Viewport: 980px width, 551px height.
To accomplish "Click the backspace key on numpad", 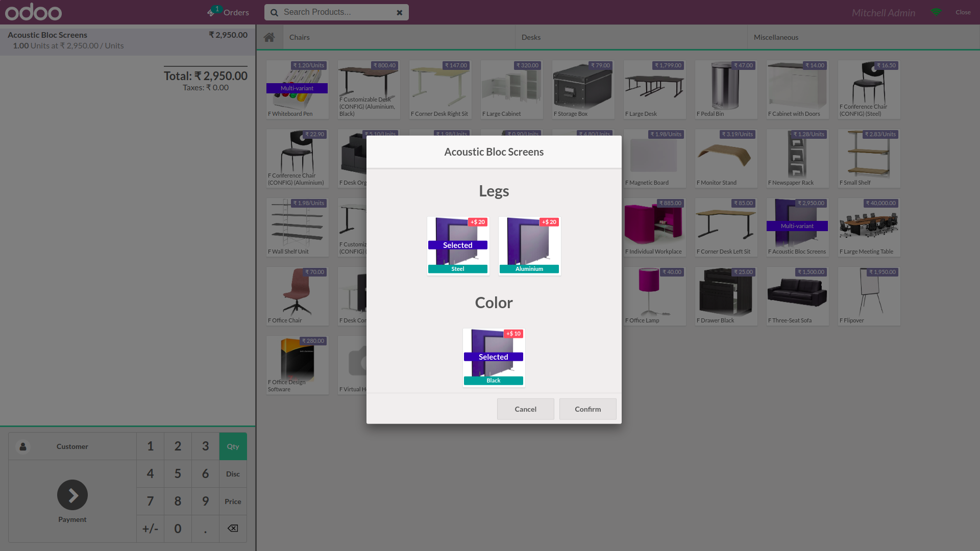I will click(233, 529).
